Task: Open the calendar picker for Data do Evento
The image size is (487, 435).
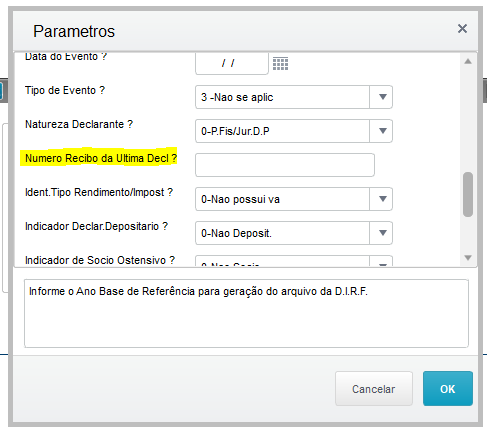Action: click(280, 63)
